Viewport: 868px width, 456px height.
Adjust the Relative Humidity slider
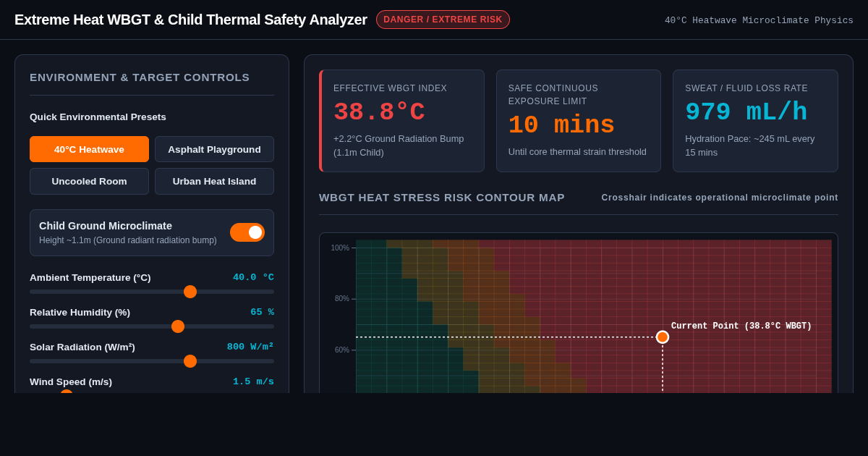pyautogui.click(x=152, y=326)
